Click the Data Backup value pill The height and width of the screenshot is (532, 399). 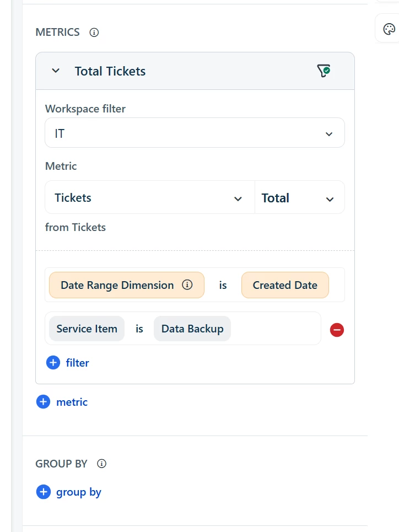pyautogui.click(x=192, y=329)
